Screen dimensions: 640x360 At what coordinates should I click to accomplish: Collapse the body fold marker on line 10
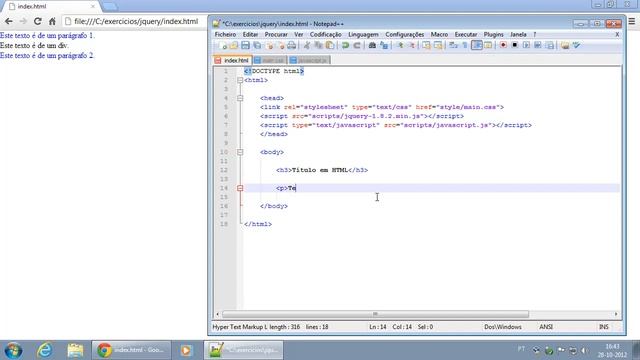click(x=240, y=152)
